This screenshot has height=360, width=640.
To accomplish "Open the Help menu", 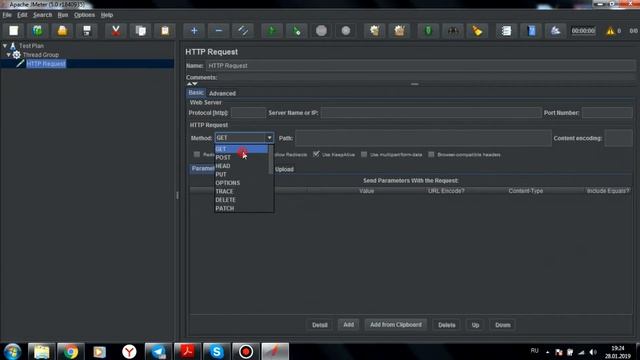I will pyautogui.click(x=107, y=15).
